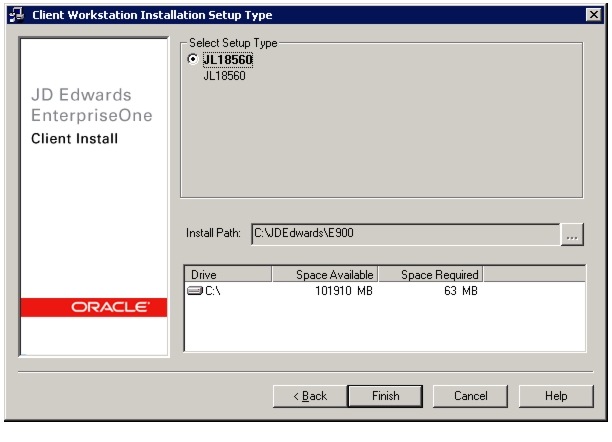Click into the Install Path field

pyautogui.click(x=406, y=234)
